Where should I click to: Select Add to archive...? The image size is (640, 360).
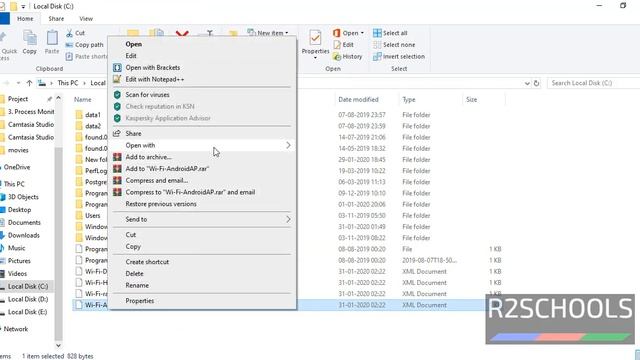point(203,157)
